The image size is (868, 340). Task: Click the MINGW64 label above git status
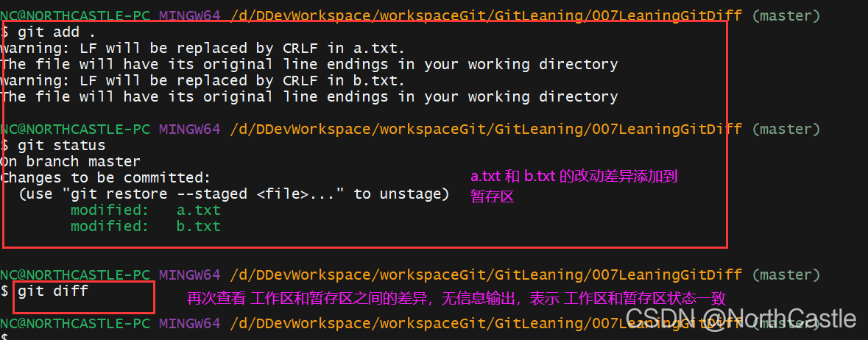(x=190, y=129)
